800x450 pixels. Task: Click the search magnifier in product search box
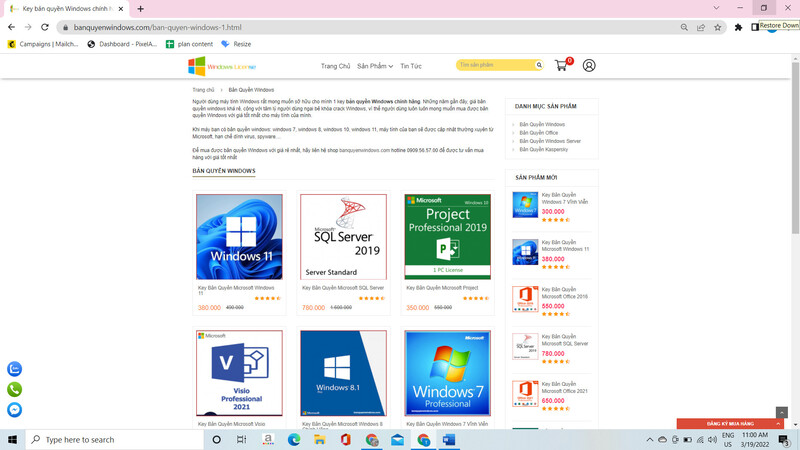(538, 65)
